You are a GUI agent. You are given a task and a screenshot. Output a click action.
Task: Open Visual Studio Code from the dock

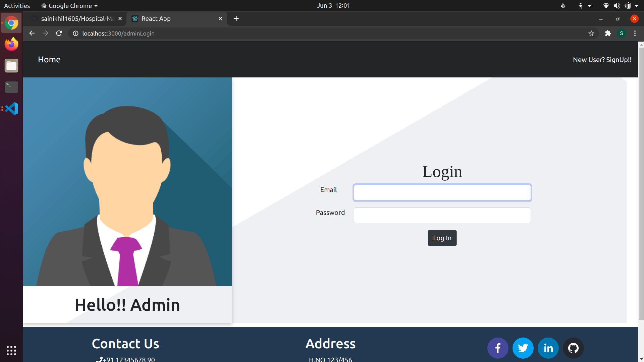tap(11, 109)
